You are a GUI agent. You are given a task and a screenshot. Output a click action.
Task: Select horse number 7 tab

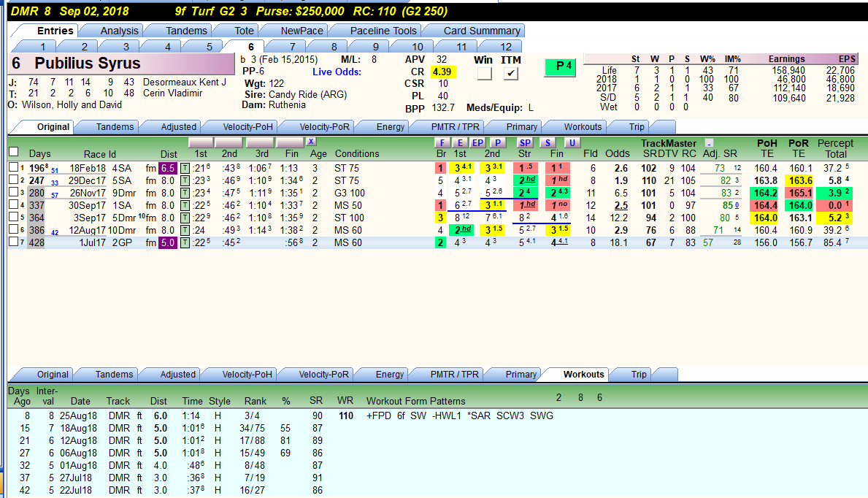(x=292, y=47)
